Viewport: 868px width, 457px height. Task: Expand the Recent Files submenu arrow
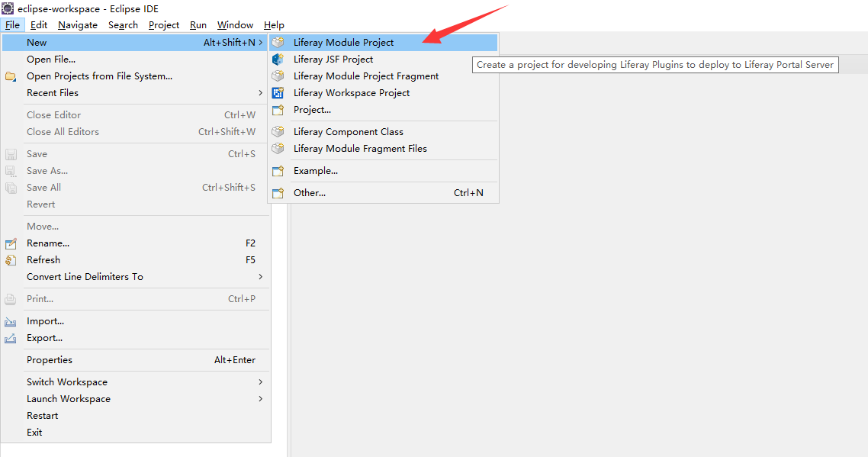[260, 92]
